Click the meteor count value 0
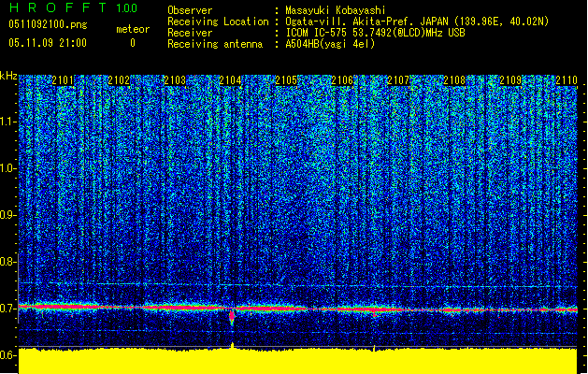Screen dimensions: 588x374 point(133,43)
